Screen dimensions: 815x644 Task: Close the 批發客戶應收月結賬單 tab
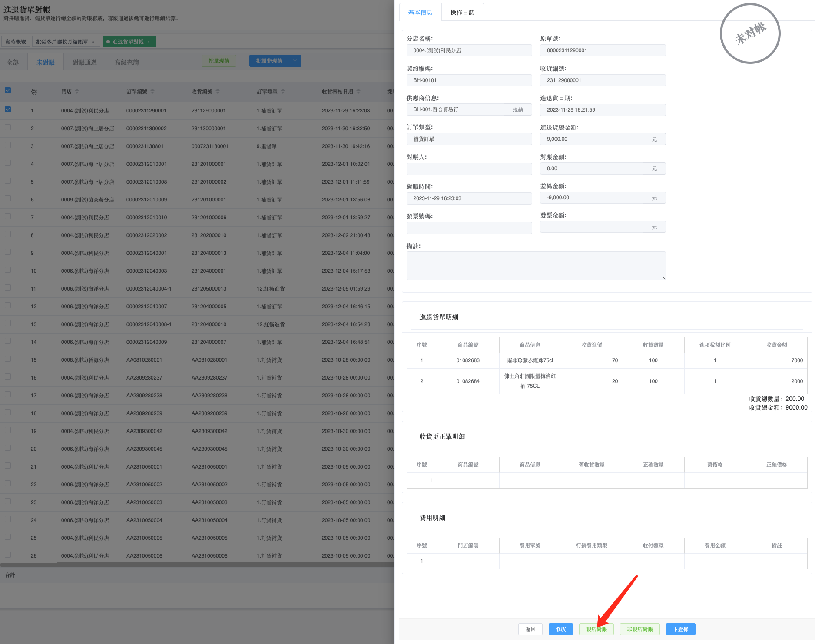coord(93,42)
